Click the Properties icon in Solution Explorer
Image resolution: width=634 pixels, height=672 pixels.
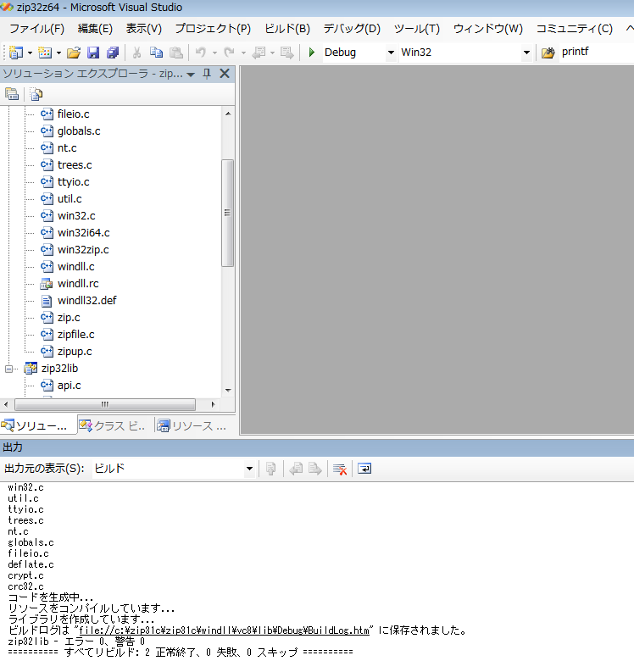pos(12,94)
